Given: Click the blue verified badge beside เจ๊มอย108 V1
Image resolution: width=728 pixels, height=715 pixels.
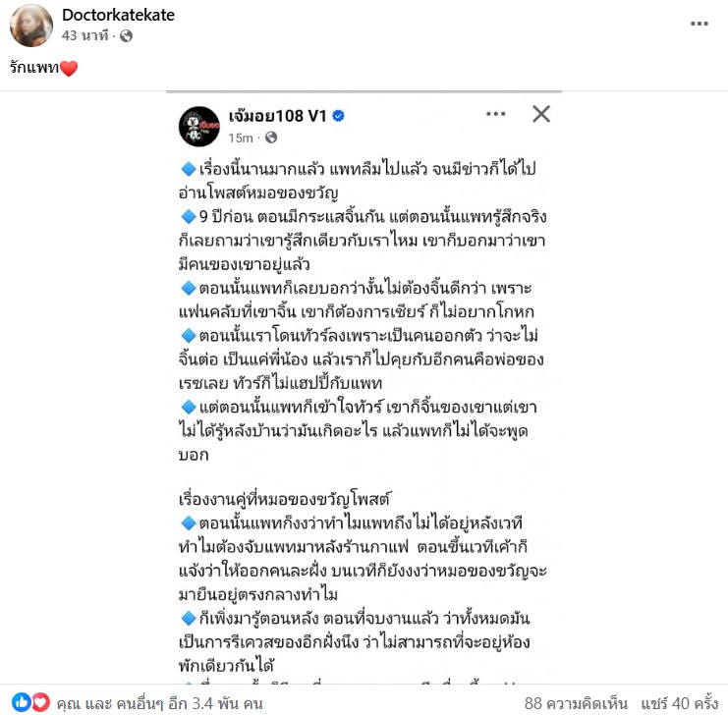Looking at the screenshot, I should click(x=339, y=116).
